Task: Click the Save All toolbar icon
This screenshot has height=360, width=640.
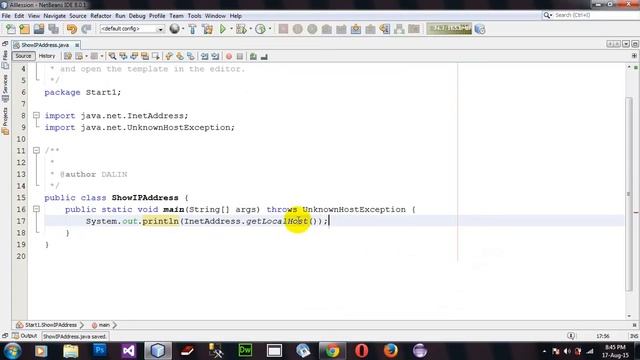Action: 53,29
